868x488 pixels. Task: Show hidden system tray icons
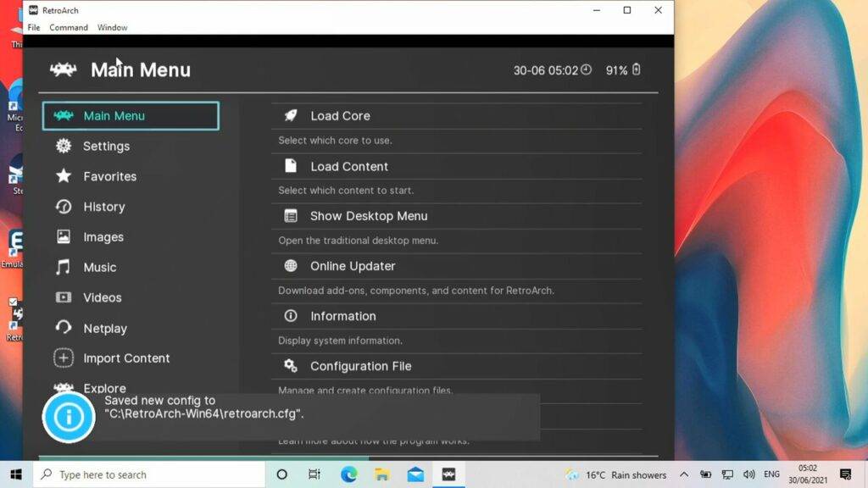tap(684, 474)
